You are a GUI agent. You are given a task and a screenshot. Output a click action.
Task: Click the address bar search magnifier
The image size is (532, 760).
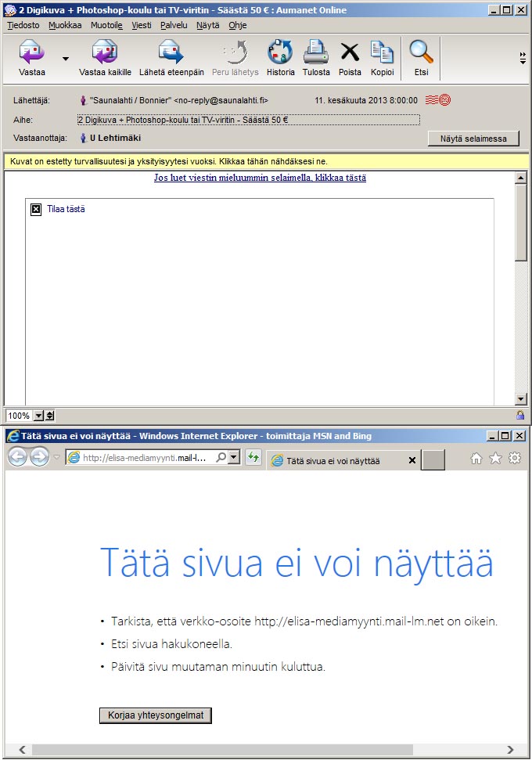221,457
